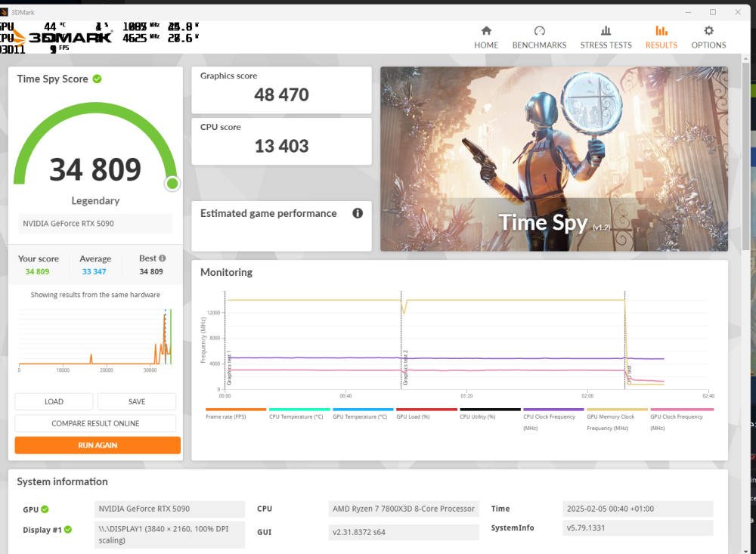Viewport: 756px width, 554px height.
Task: Click green checkmark next to Display #1
Action: coord(68,529)
